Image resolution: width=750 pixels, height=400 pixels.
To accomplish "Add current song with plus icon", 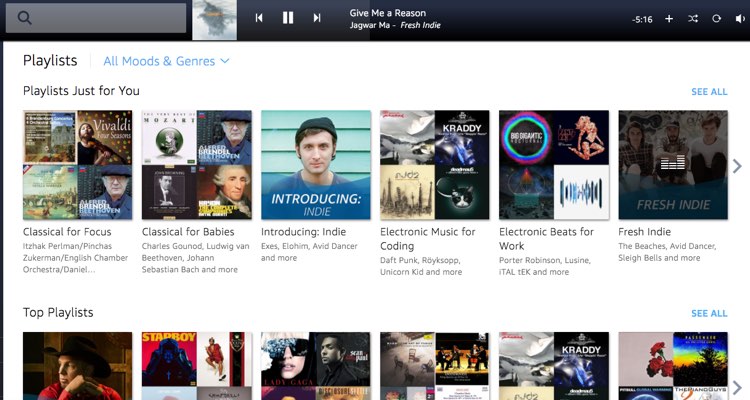I will point(669,19).
